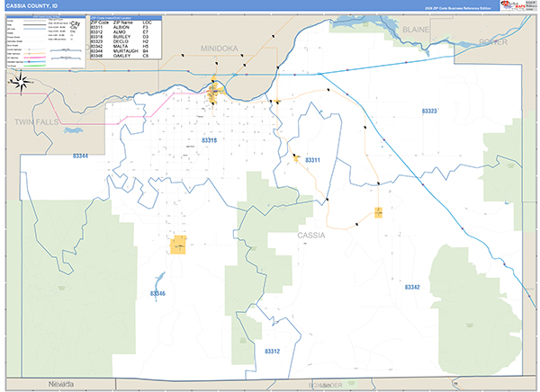Click the narrow reservoir above 83346 label
The image size is (540, 392).
[158, 283]
